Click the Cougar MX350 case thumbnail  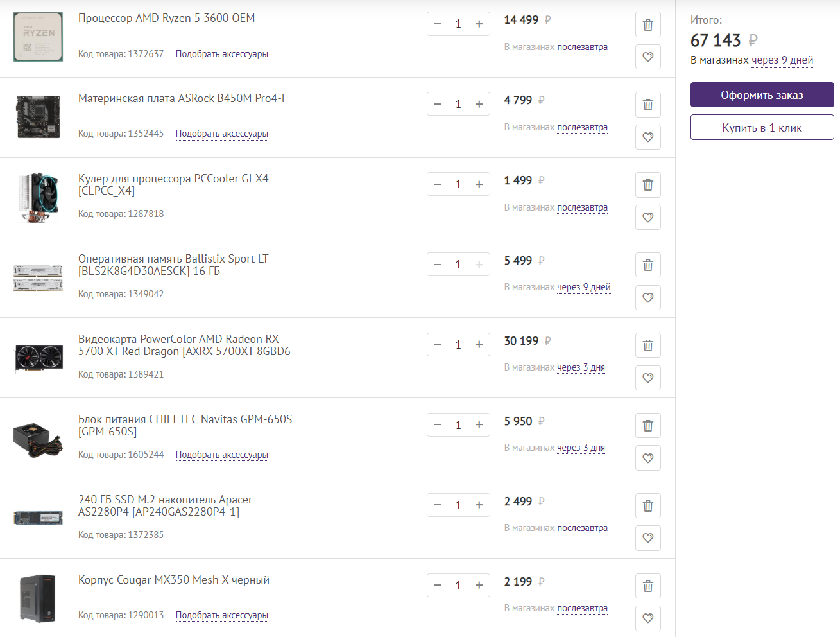(x=39, y=598)
